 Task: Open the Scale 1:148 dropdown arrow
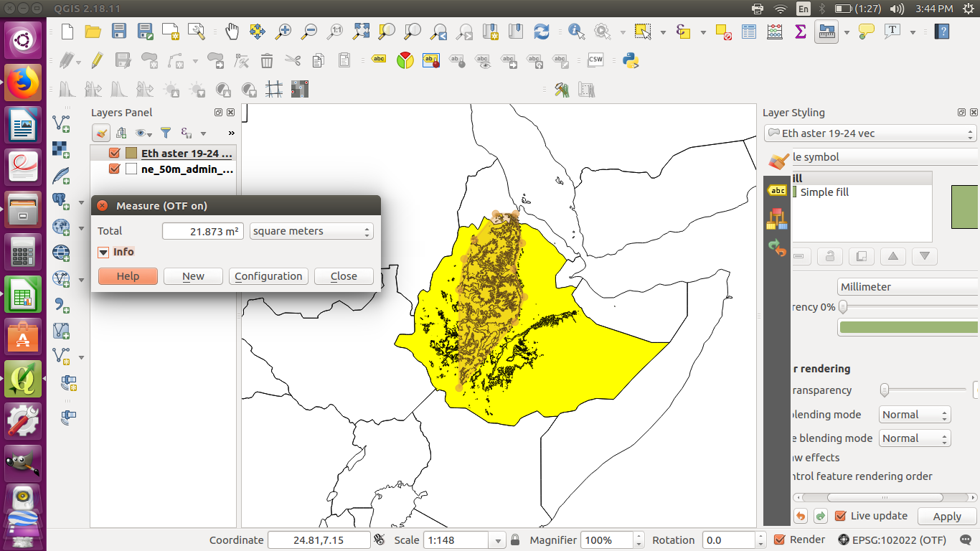498,540
